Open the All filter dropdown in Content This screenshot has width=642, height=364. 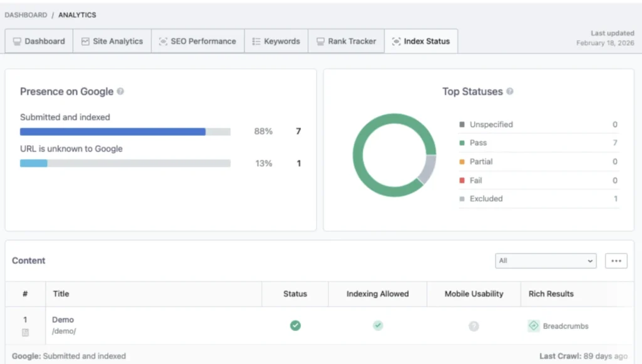tap(545, 261)
